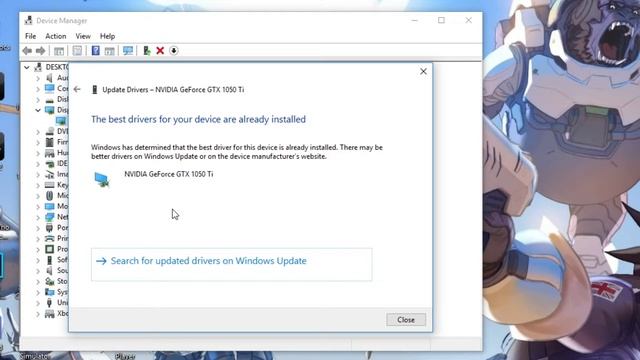Screen dimensions: 640x360
Task: Open the File menu
Action: pyautogui.click(x=31, y=36)
